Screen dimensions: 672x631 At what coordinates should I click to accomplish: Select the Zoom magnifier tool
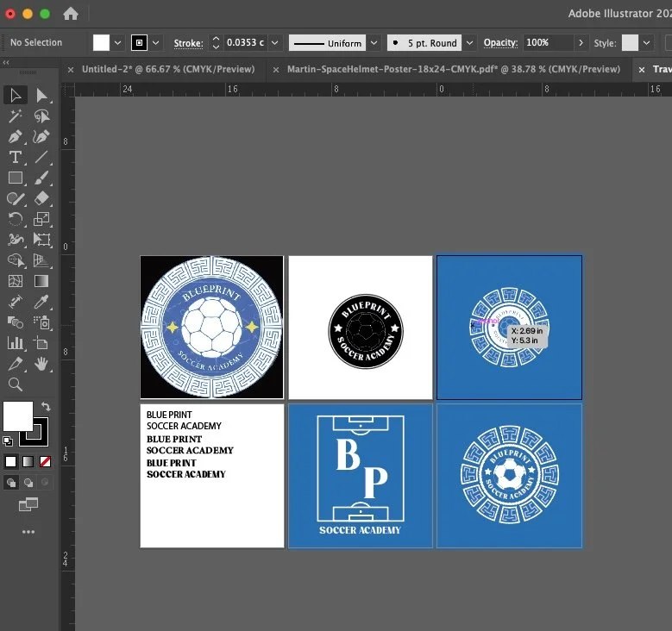click(16, 384)
